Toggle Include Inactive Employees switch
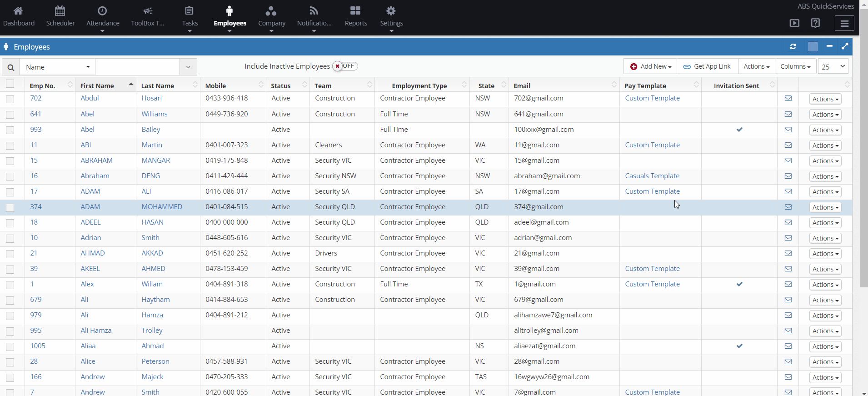868x396 pixels. tap(345, 66)
